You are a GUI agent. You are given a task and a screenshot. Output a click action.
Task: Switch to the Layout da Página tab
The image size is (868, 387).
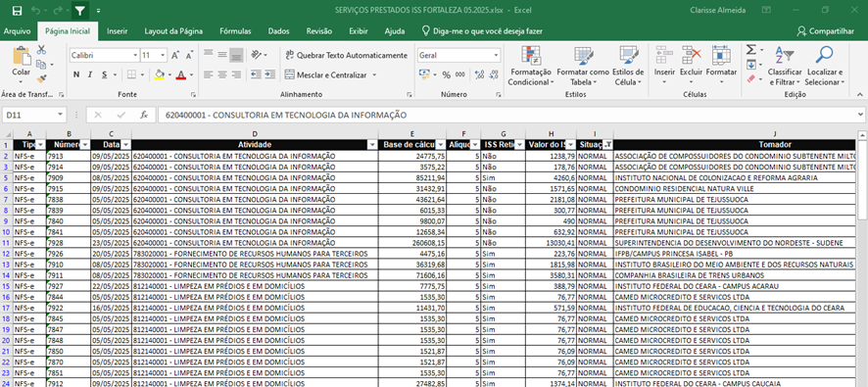[173, 31]
